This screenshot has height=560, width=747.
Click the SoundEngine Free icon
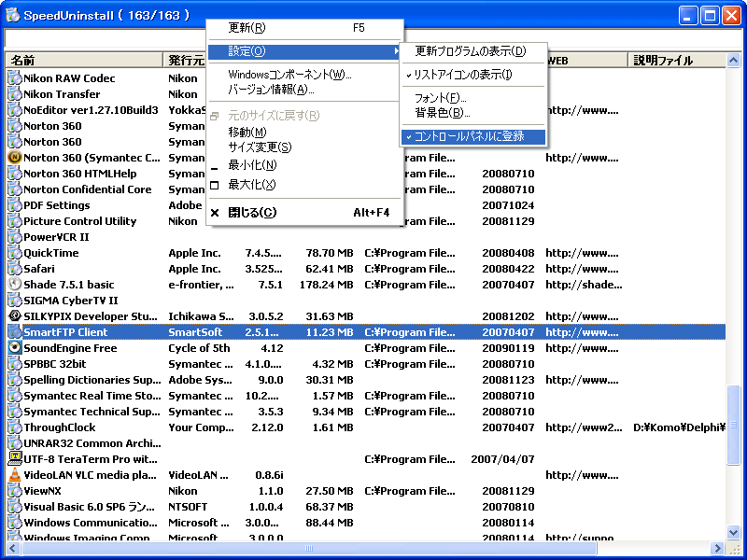click(x=15, y=347)
